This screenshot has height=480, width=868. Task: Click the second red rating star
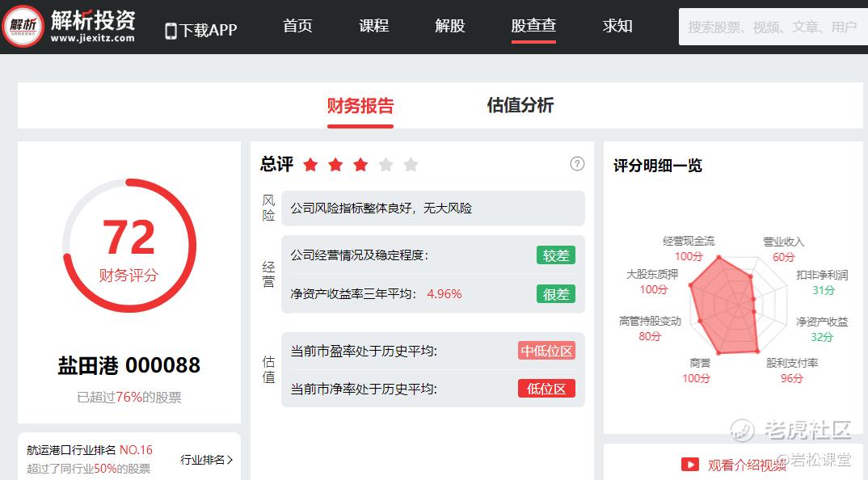[x=335, y=164]
